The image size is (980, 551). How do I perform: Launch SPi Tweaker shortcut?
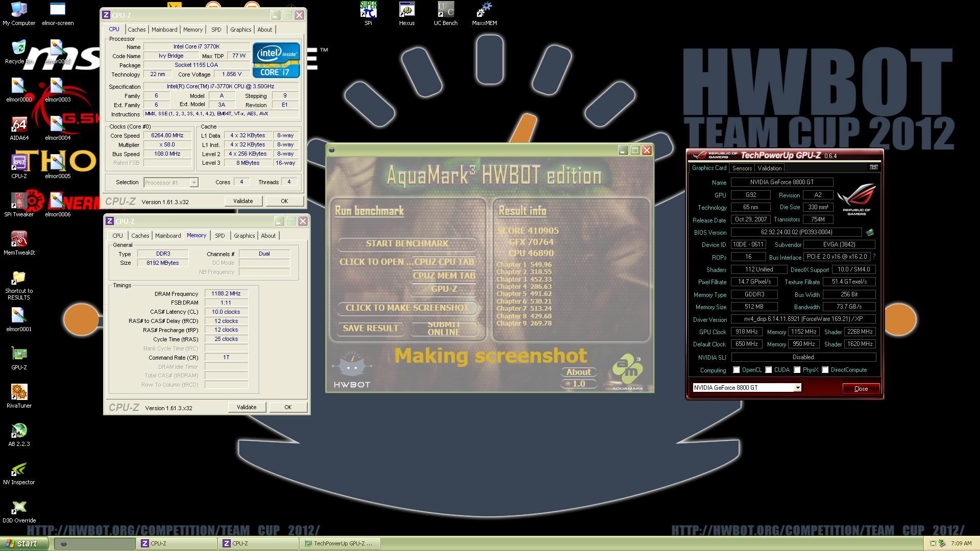[x=19, y=205]
